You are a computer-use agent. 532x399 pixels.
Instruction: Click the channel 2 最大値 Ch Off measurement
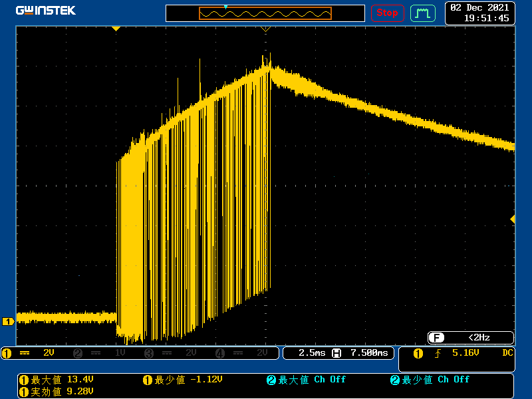pyautogui.click(x=306, y=380)
